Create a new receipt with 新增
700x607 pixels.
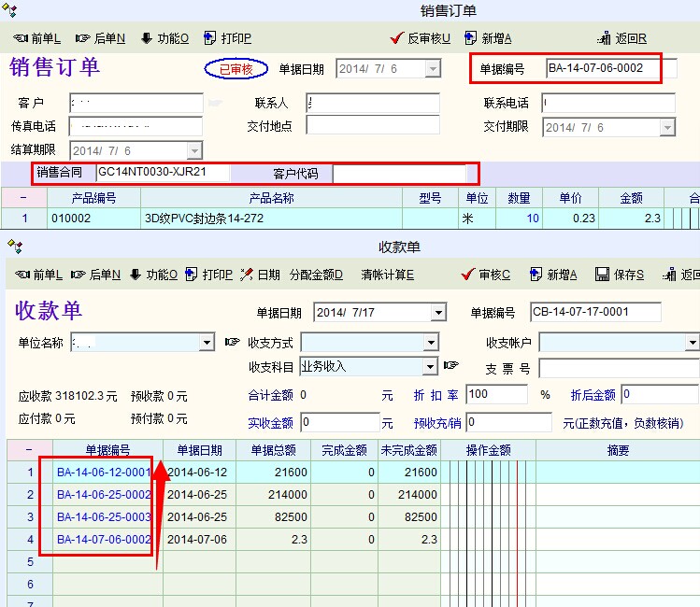click(553, 275)
